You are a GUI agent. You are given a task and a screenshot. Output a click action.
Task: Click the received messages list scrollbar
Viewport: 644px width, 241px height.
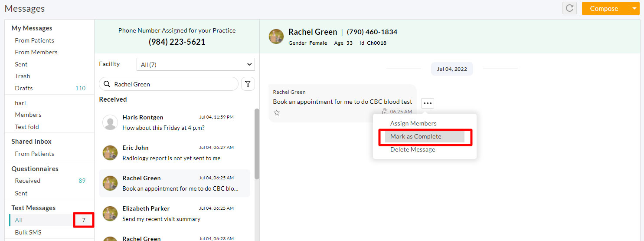click(x=257, y=143)
